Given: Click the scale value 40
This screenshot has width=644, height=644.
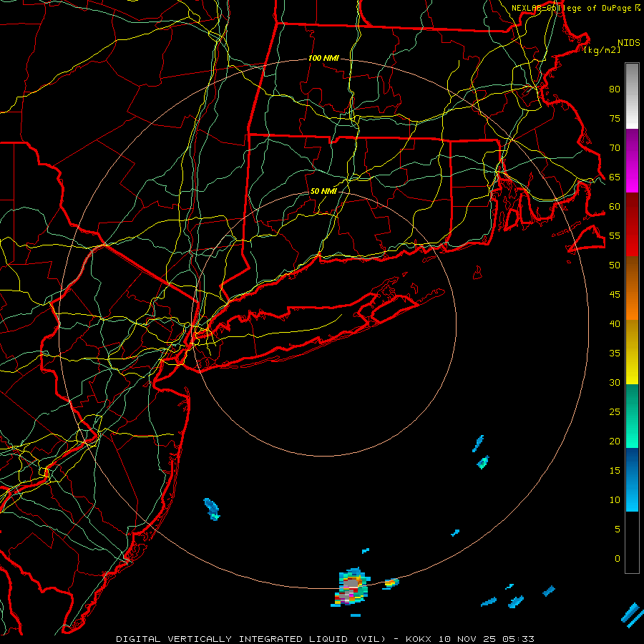Looking at the screenshot, I should point(615,324).
